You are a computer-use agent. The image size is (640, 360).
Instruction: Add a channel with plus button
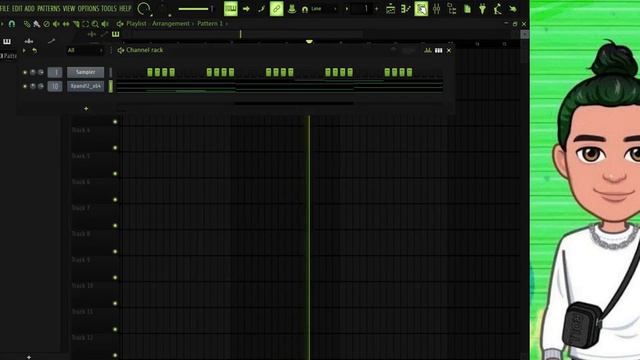[86, 109]
